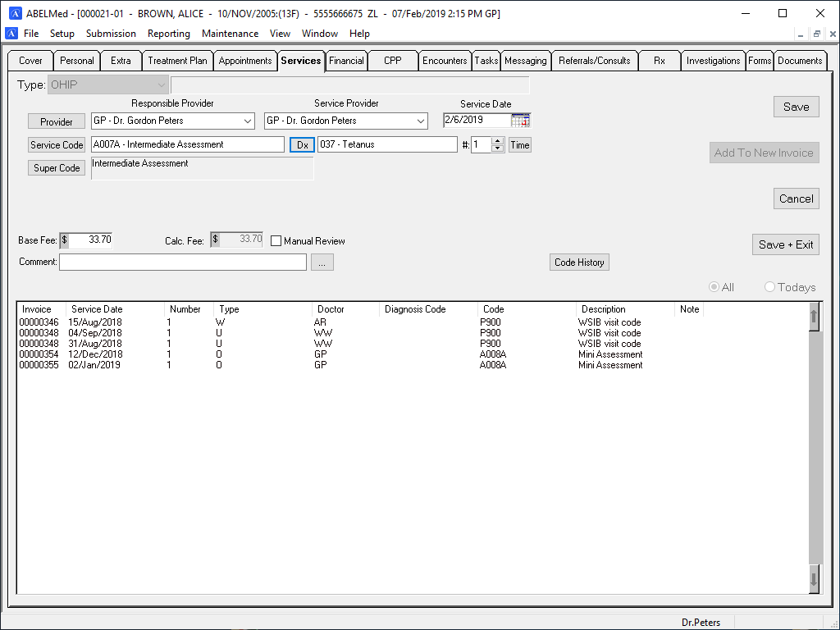Open the Reporting menu
The height and width of the screenshot is (630, 840).
click(168, 34)
